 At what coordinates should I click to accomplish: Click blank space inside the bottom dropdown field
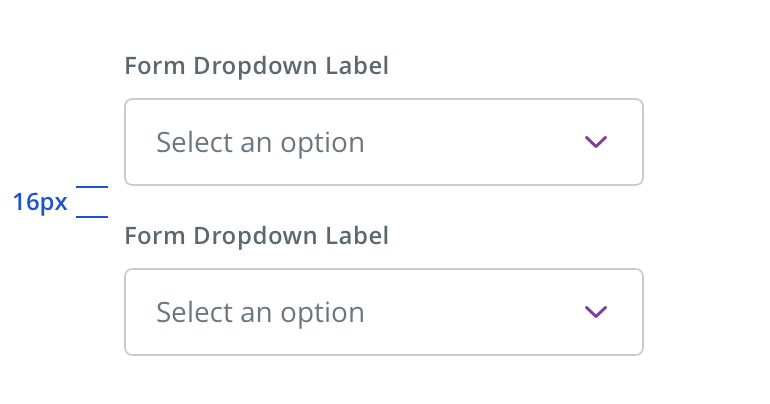[470, 312]
